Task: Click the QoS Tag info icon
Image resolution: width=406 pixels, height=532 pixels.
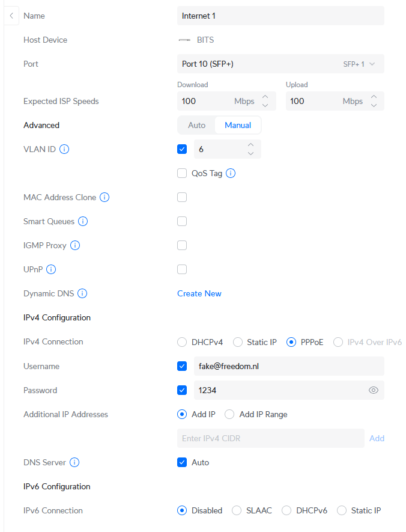Action: click(x=231, y=173)
